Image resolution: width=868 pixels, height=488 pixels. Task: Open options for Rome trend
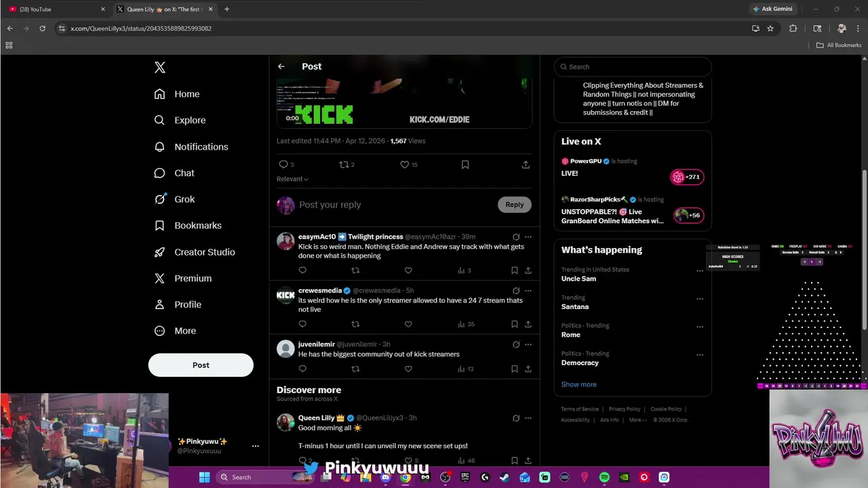coord(700,327)
